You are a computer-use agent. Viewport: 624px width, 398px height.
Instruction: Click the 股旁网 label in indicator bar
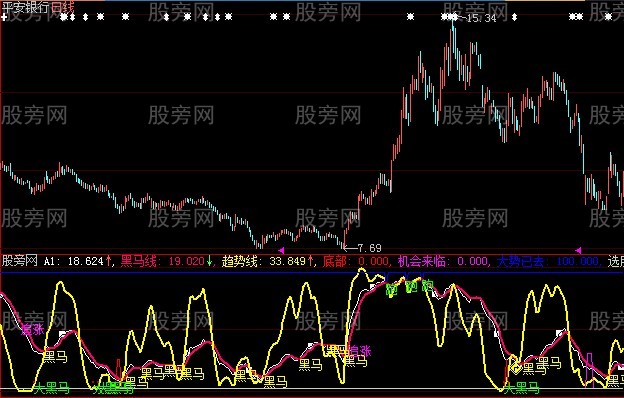[x=20, y=261]
